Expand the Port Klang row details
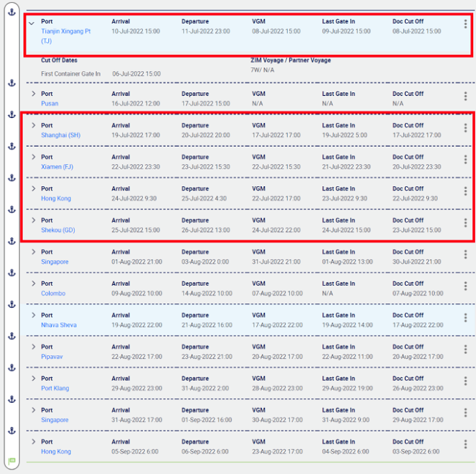 tap(34, 378)
